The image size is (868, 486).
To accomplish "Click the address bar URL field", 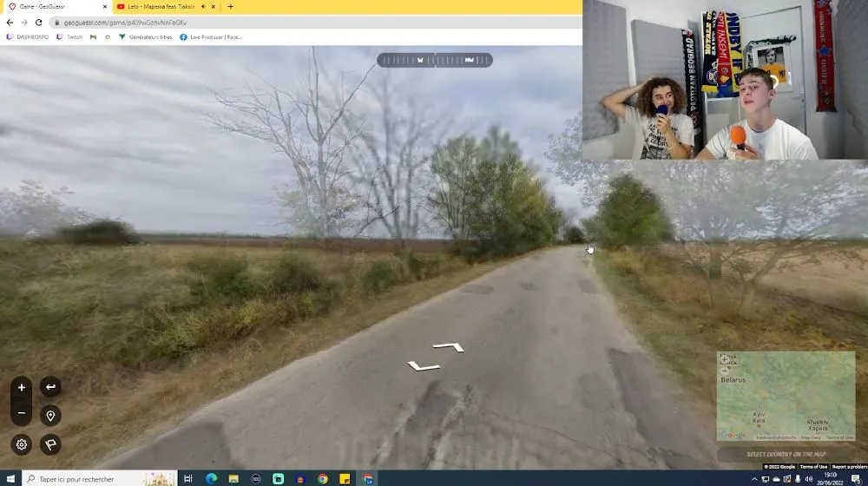I will pyautogui.click(x=260, y=23).
